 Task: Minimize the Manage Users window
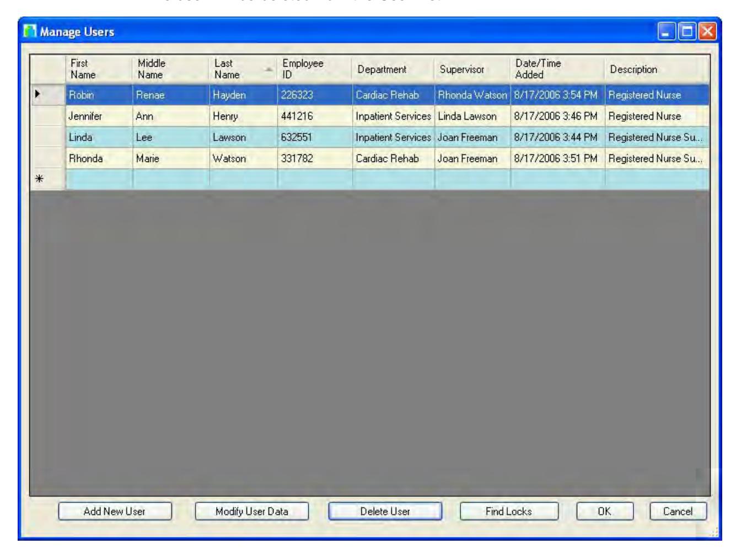pyautogui.click(x=667, y=31)
